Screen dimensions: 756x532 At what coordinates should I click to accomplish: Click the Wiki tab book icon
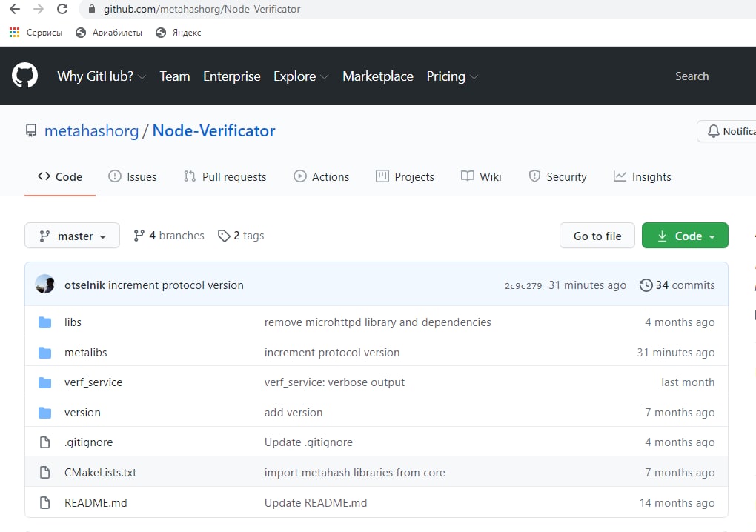click(467, 176)
